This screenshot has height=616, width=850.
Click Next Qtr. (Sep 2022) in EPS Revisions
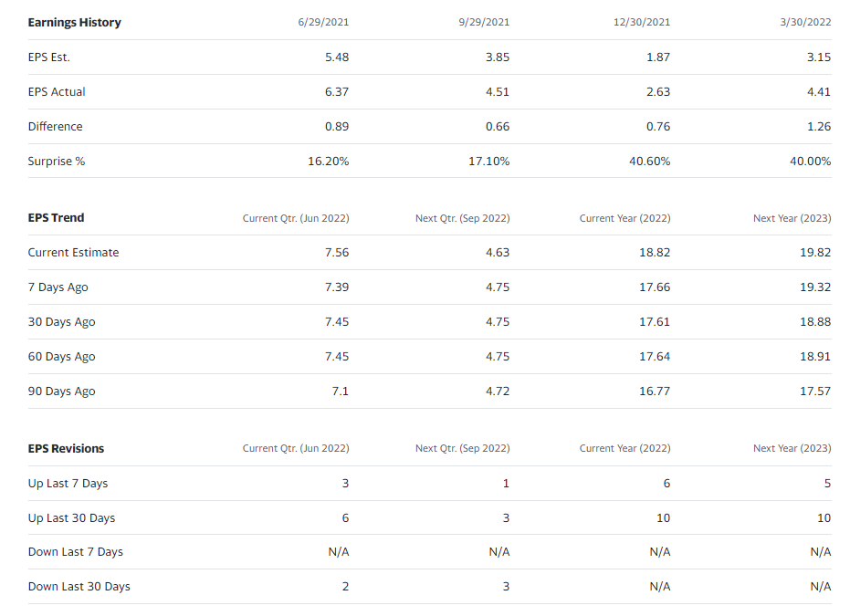pos(462,448)
